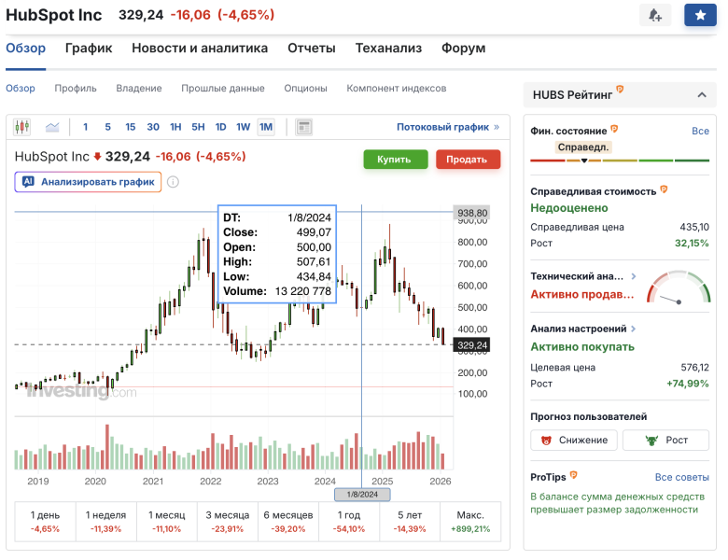Collapse the HUBS Рейтинг panel
The height and width of the screenshot is (560, 728).
tap(701, 94)
